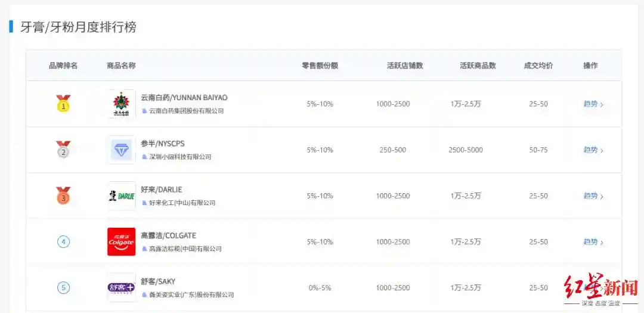This screenshot has width=644, height=313.
Task: Click the DARLIE brand logo
Action: click(122, 196)
